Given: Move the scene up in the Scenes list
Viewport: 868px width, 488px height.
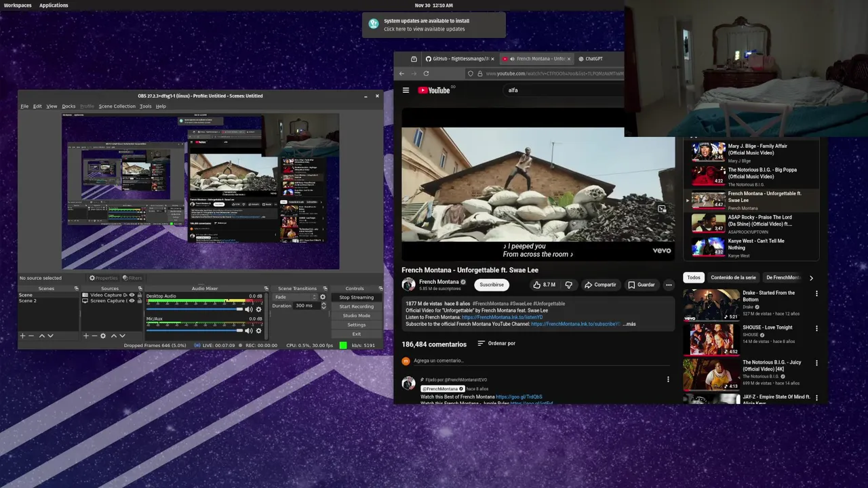Looking at the screenshot, I should (41, 335).
